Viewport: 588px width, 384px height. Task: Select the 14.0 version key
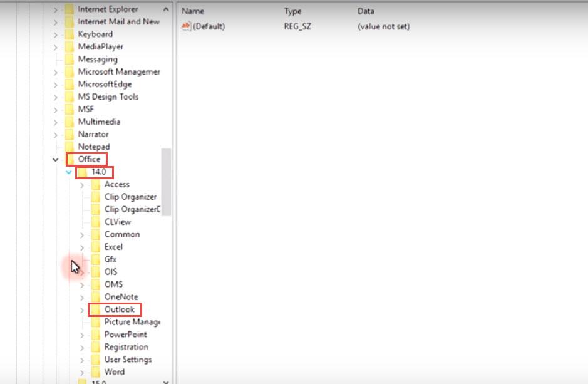(x=98, y=172)
